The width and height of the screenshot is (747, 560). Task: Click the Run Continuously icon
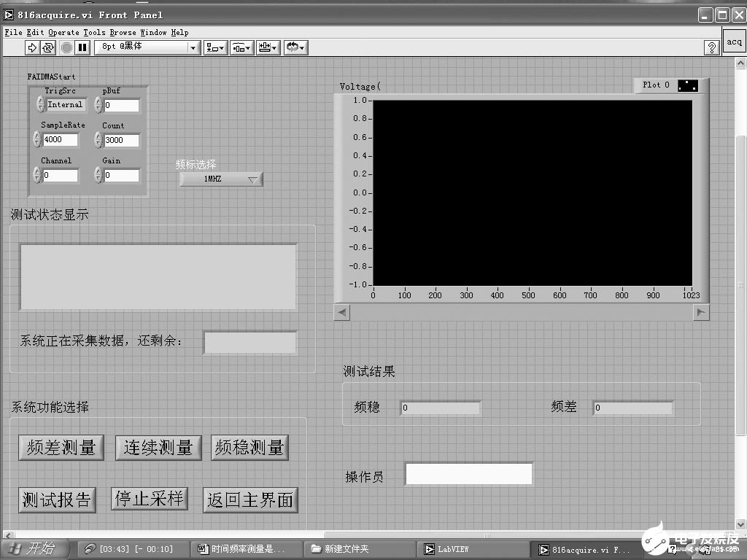(x=48, y=47)
